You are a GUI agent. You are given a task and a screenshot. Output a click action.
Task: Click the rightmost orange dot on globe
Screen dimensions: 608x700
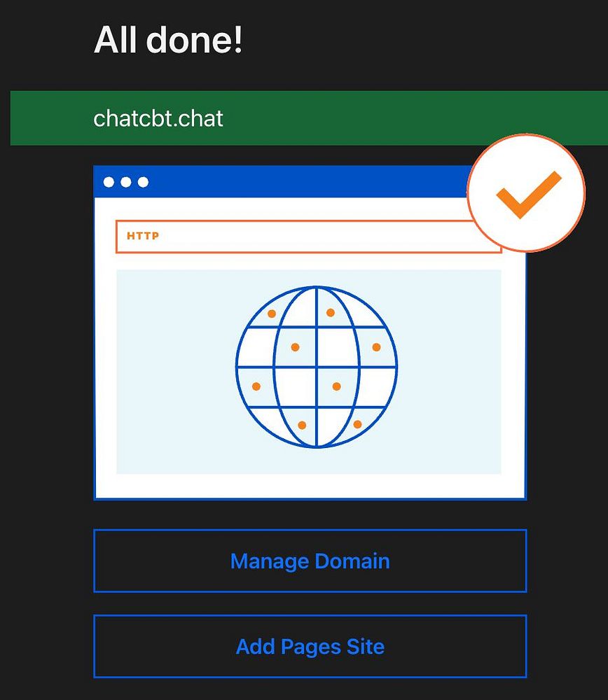[377, 347]
